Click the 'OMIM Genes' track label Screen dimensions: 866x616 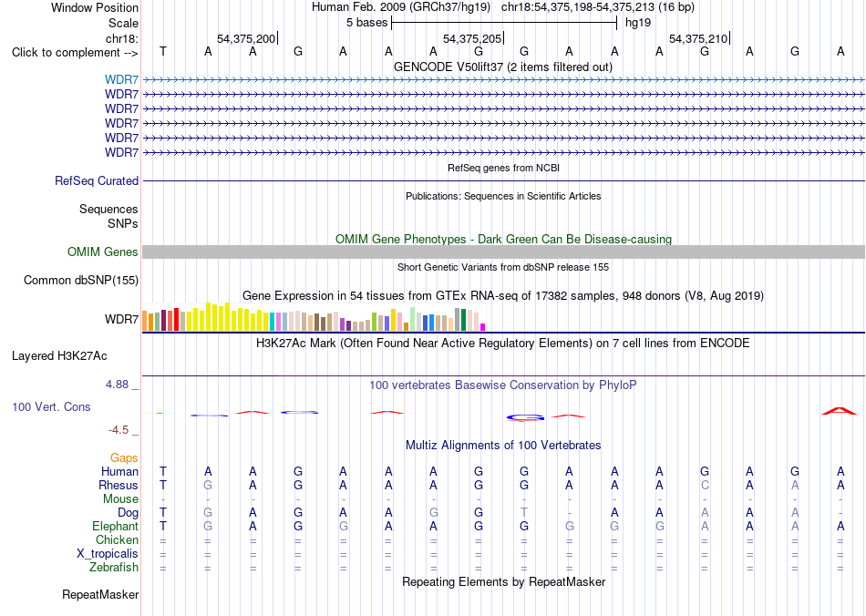[103, 252]
